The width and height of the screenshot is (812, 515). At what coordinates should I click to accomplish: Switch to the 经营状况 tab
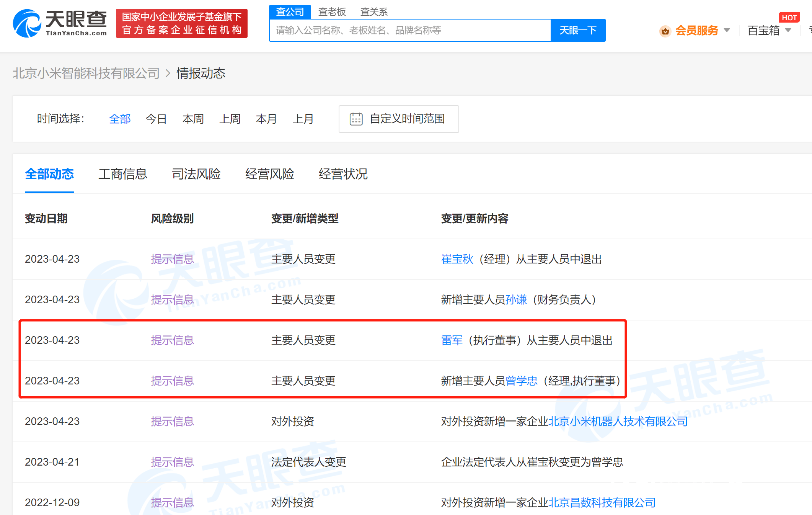343,174
